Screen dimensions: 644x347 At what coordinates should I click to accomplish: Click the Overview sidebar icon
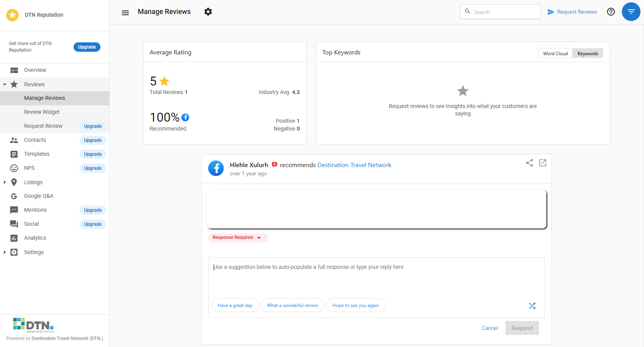pyautogui.click(x=14, y=70)
